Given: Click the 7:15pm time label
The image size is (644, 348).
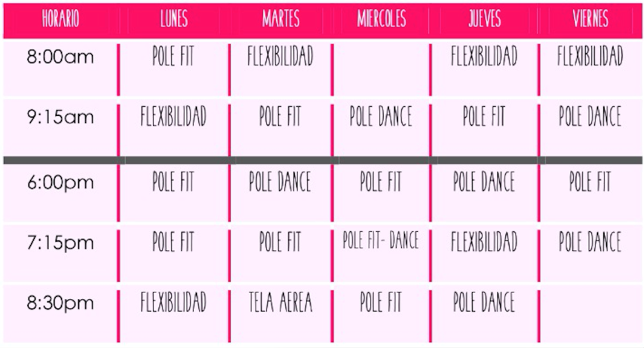Looking at the screenshot, I should (x=60, y=243).
